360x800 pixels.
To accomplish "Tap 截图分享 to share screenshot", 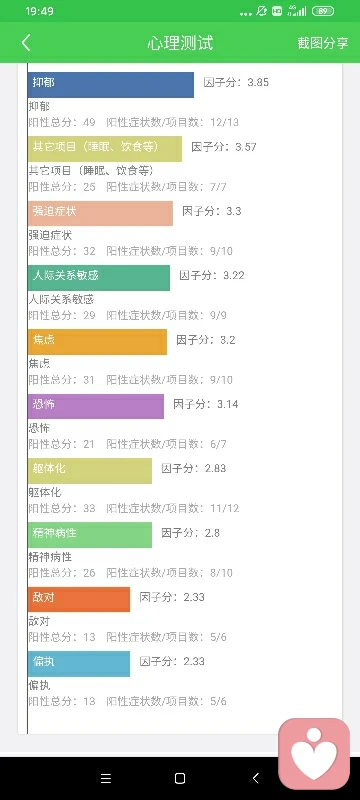I will click(323, 43).
